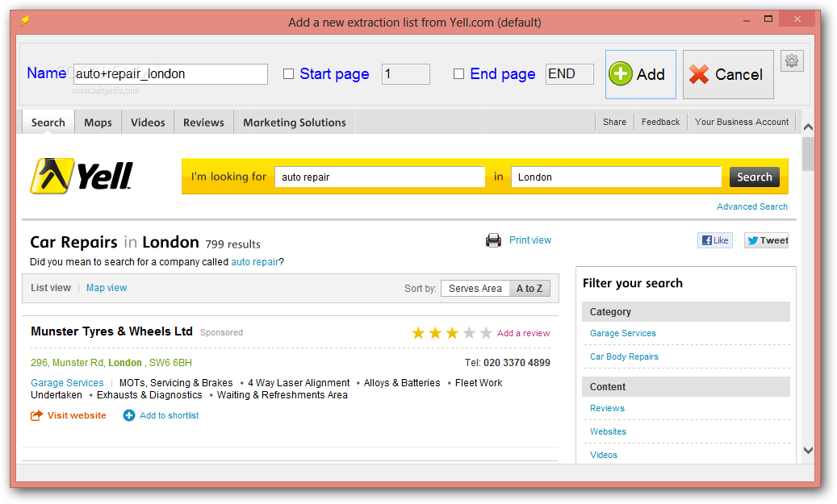Filter content by Videos
The height and width of the screenshot is (504, 837).
tap(603, 455)
